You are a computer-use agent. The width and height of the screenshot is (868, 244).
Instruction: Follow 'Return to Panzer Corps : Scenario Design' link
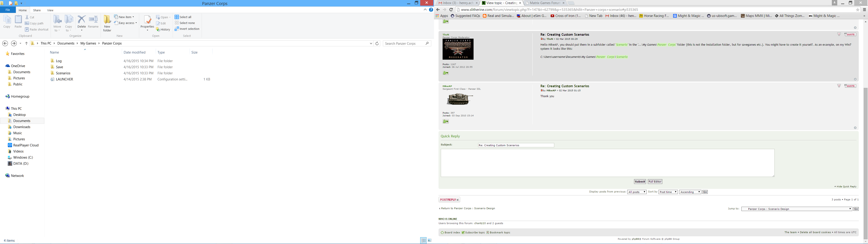tap(467, 209)
